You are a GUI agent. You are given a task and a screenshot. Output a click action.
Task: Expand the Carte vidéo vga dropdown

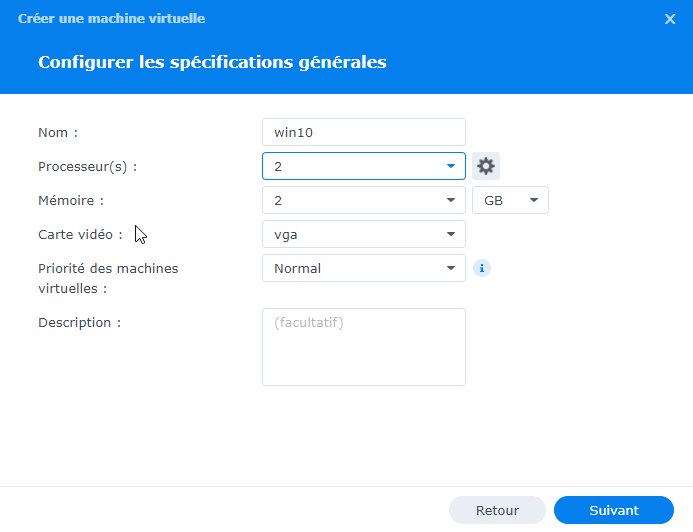tap(363, 234)
